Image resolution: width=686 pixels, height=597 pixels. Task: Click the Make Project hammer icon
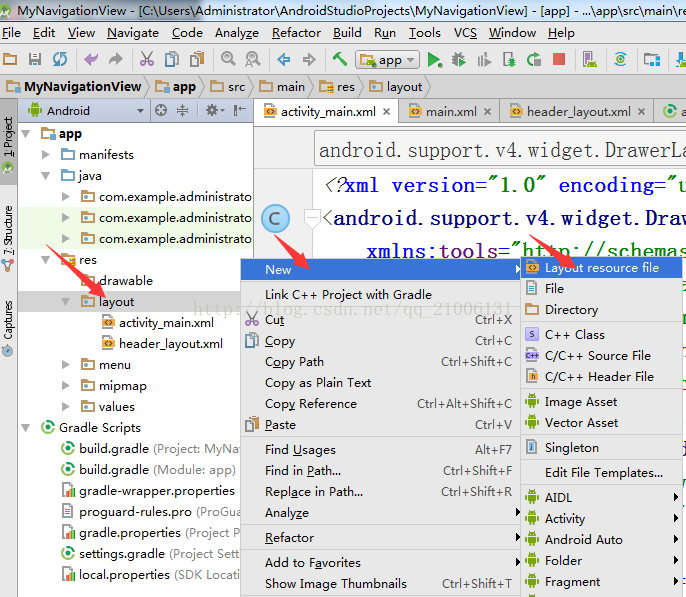340,59
